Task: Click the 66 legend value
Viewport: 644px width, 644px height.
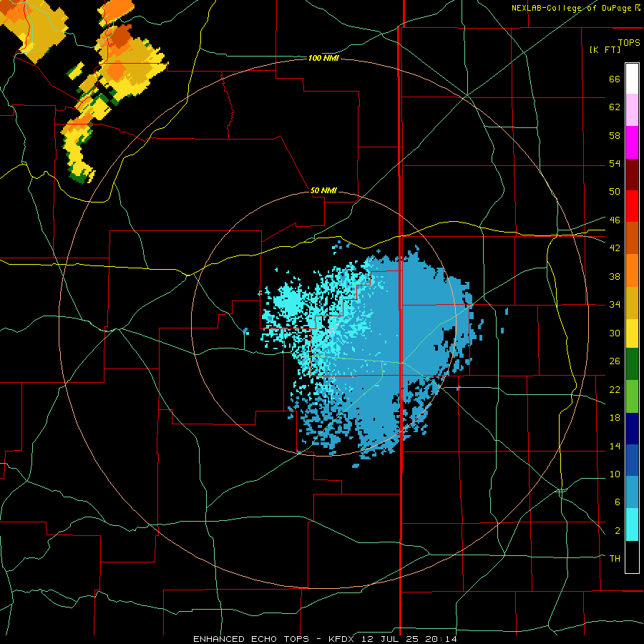Action: 615,79
